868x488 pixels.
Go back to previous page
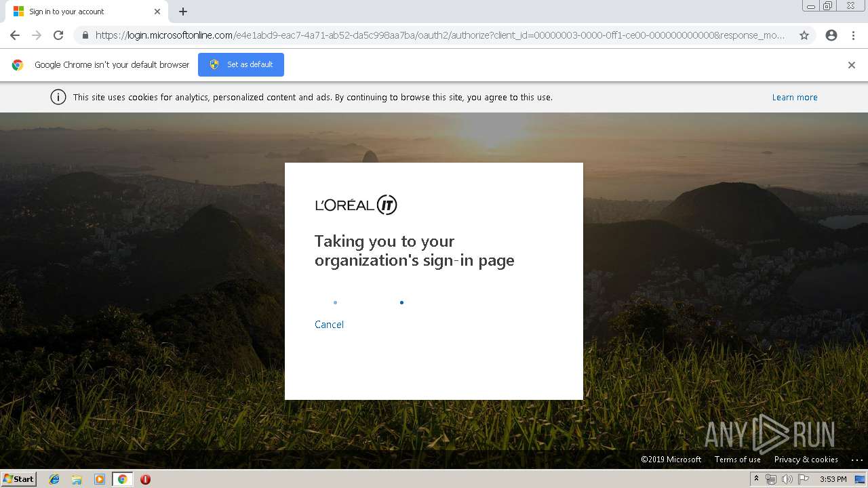15,35
